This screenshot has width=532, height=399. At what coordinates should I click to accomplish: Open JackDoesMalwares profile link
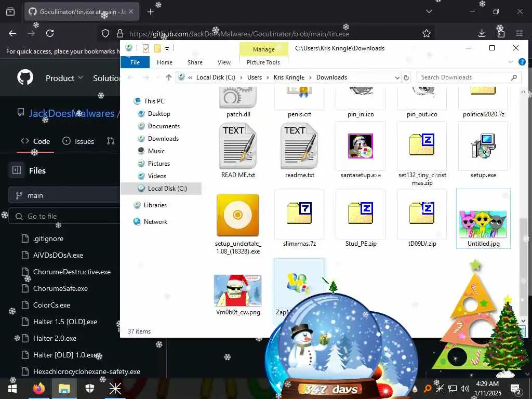[x=72, y=113]
